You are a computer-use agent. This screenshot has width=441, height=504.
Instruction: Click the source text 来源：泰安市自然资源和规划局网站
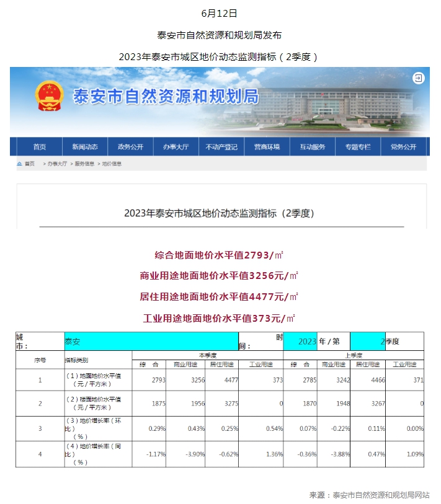(x=369, y=495)
